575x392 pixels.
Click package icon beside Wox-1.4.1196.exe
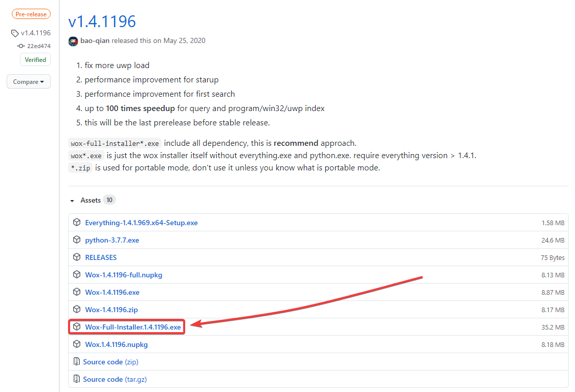pyautogui.click(x=77, y=292)
